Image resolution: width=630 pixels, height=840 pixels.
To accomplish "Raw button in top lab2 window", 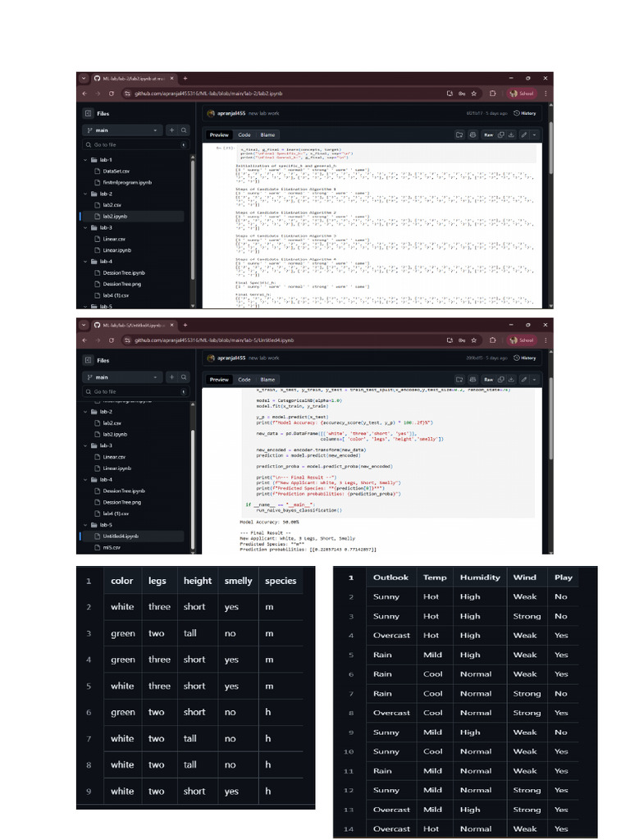I will point(489,135).
